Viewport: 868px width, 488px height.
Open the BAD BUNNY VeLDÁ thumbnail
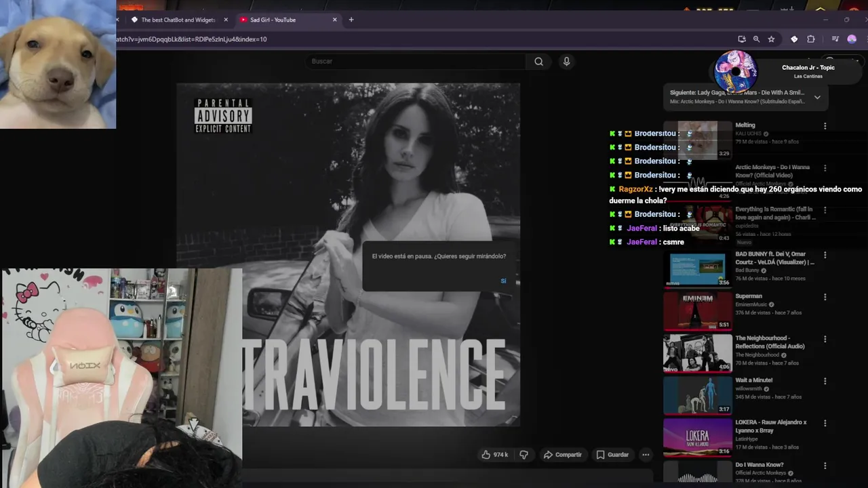(x=698, y=269)
